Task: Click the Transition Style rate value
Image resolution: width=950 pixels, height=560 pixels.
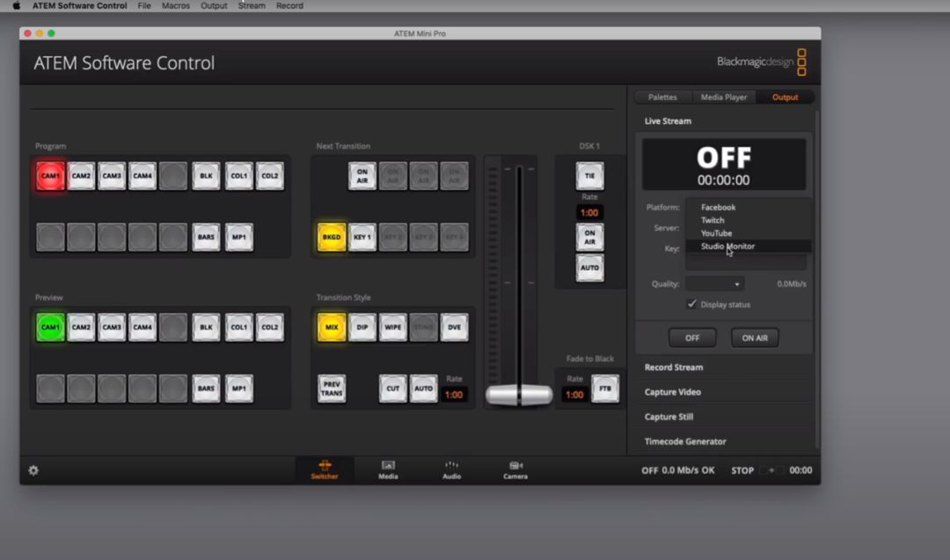Action: click(x=454, y=395)
